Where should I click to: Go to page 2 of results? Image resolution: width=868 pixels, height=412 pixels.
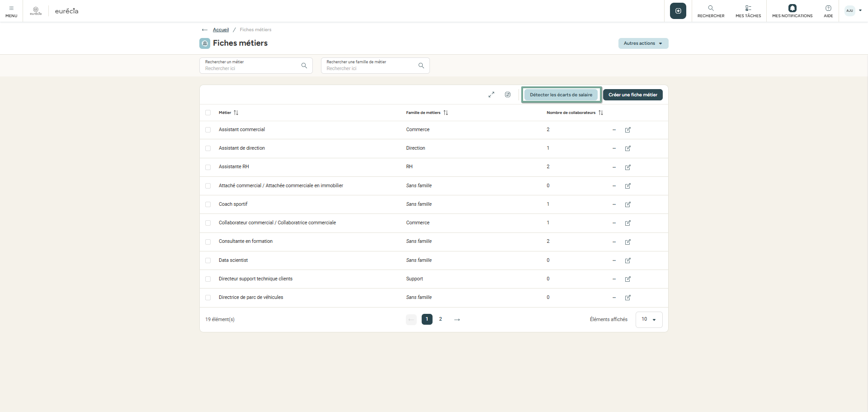(440, 319)
